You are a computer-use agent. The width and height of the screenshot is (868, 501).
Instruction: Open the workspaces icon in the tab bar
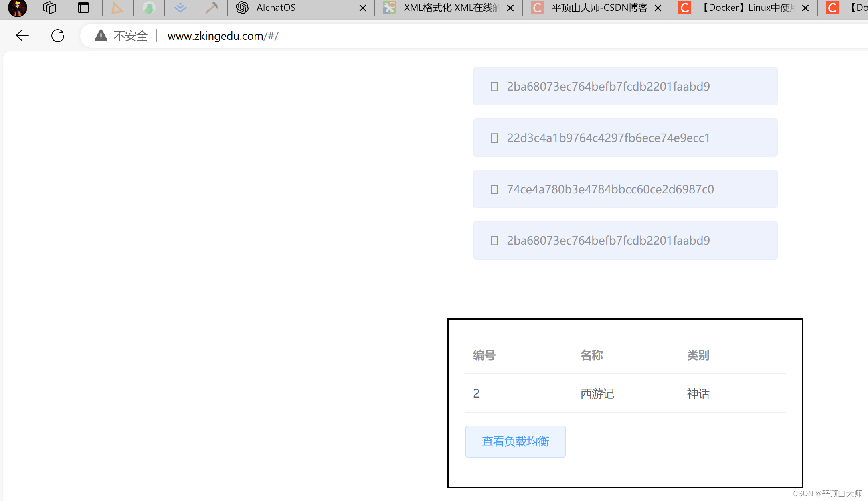50,8
